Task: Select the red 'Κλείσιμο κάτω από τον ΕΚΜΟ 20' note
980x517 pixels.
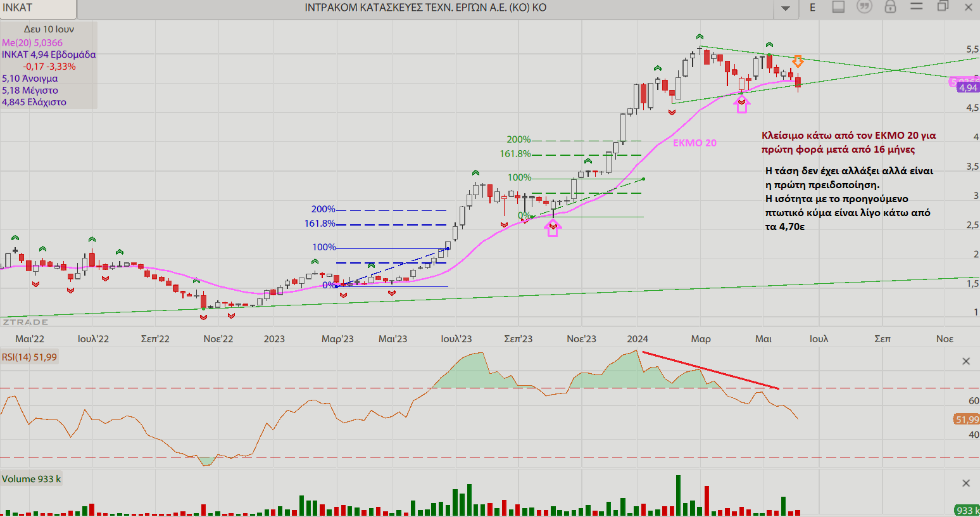Action: click(848, 143)
